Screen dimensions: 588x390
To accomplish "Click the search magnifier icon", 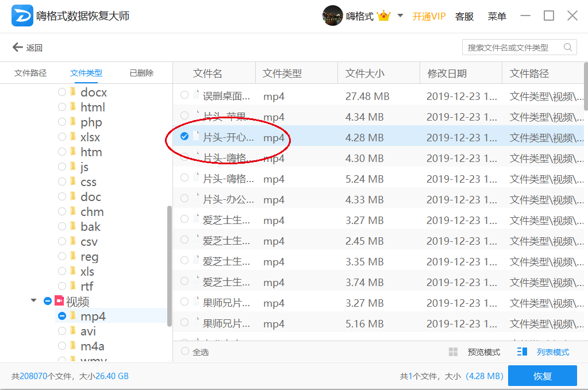I will click(568, 47).
